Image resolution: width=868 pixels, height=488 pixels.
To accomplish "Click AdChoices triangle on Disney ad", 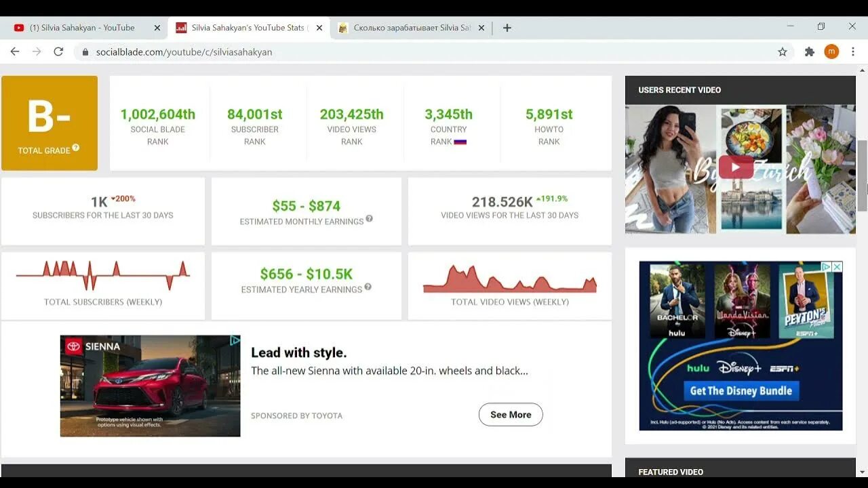I will click(x=827, y=267).
